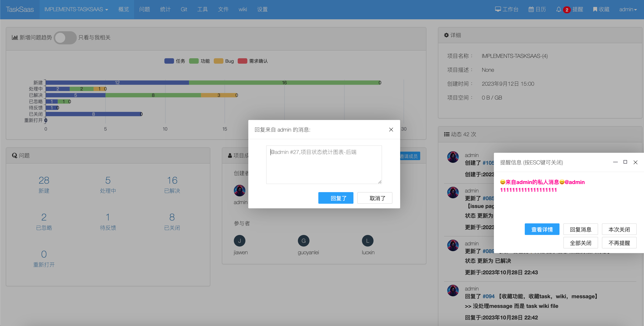Click the notification bell icon
The width and height of the screenshot is (644, 326).
coord(559,9)
